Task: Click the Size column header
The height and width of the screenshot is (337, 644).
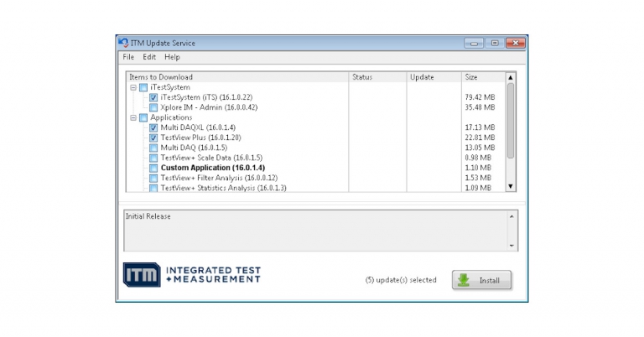Action: 483,77
